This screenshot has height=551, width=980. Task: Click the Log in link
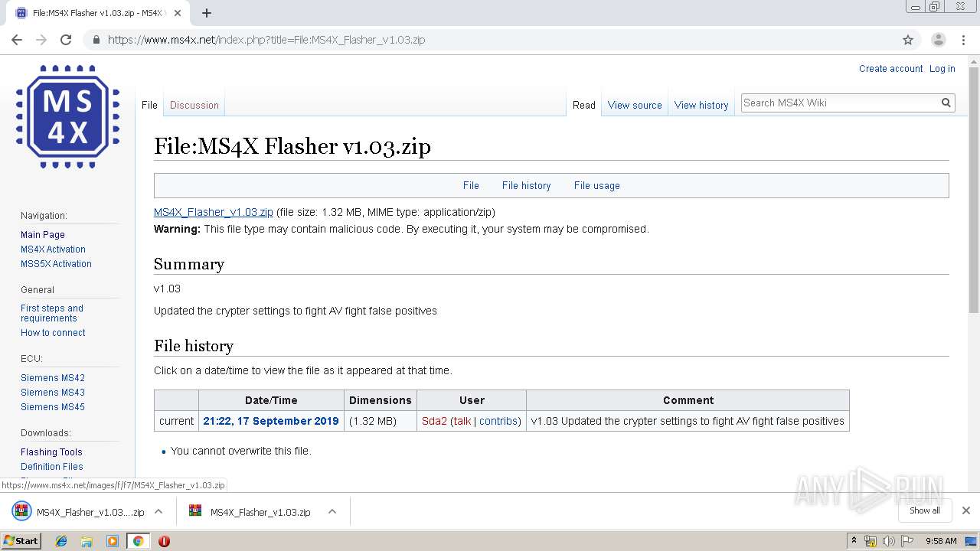click(x=942, y=68)
